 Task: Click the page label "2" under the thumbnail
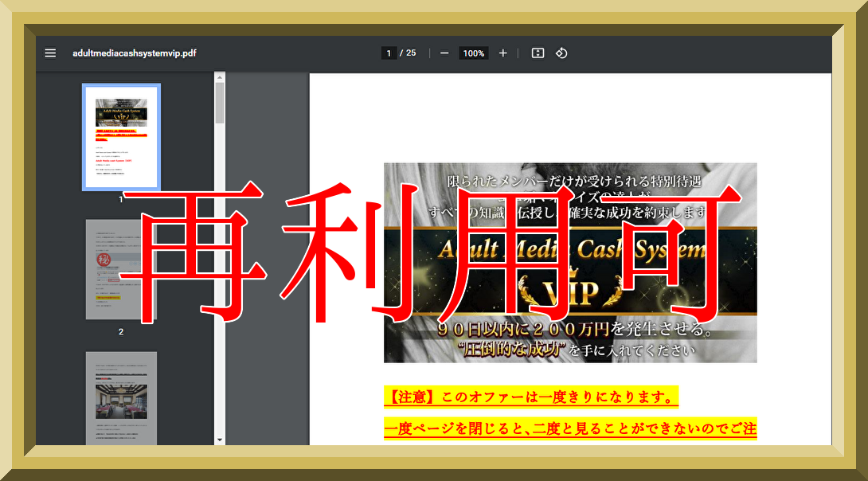121,331
